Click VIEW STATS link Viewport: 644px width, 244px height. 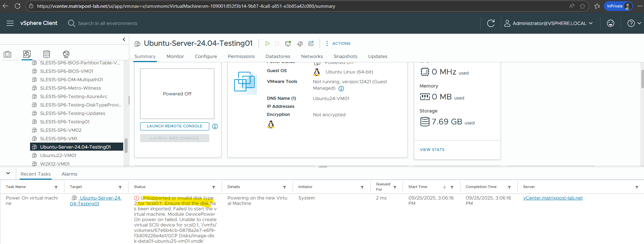point(432,150)
